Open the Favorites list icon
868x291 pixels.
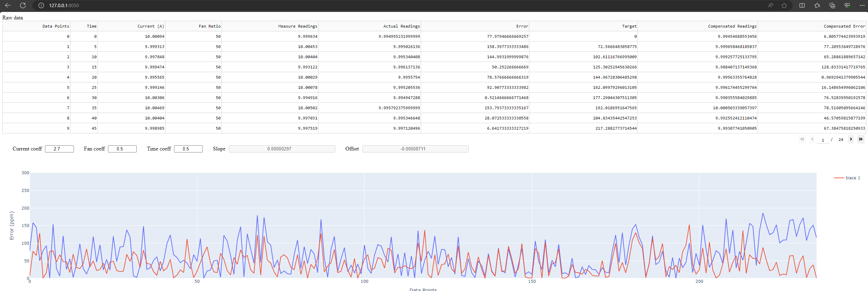pyautogui.click(x=817, y=5)
